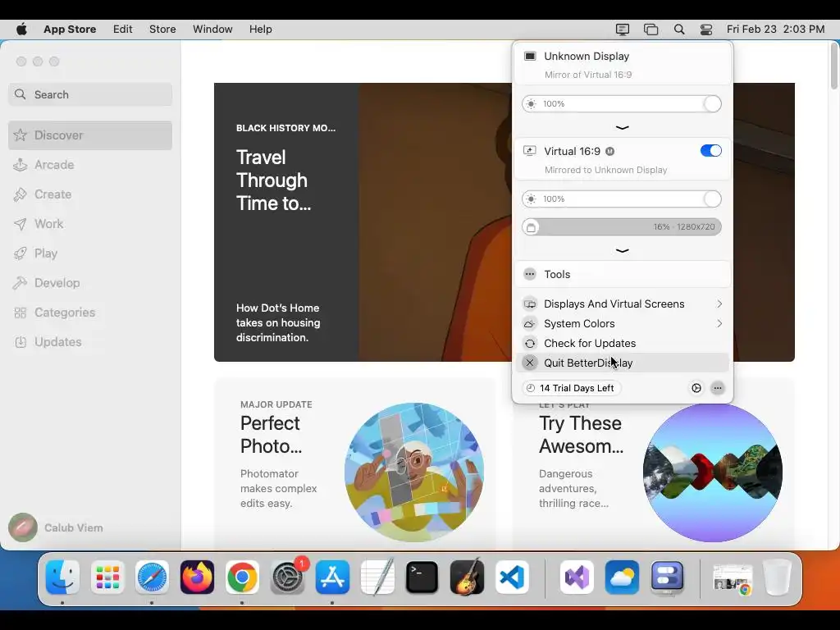Click the circular icon next to ellipsis in popup footer
Image resolution: width=840 pixels, height=630 pixels.
click(x=696, y=388)
